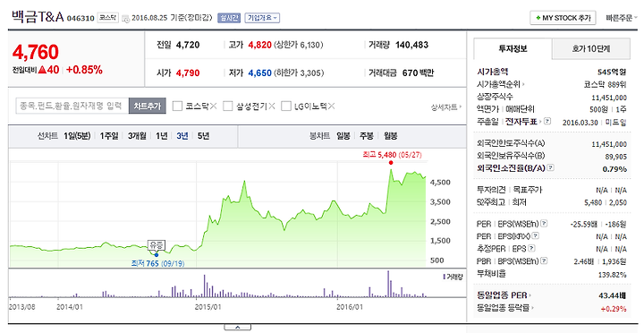Click the 거래량 value 140,483
This screenshot has height=333, width=644.
point(412,45)
